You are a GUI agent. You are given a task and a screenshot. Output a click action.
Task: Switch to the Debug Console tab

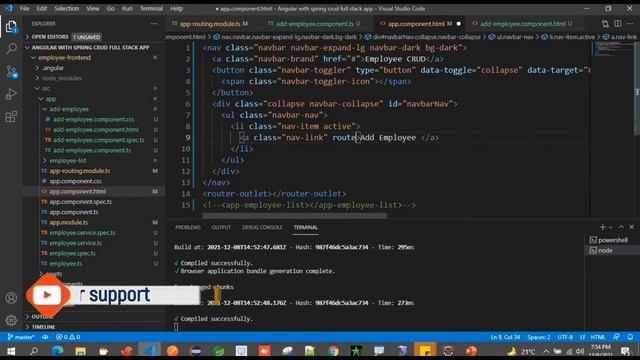pos(262,227)
